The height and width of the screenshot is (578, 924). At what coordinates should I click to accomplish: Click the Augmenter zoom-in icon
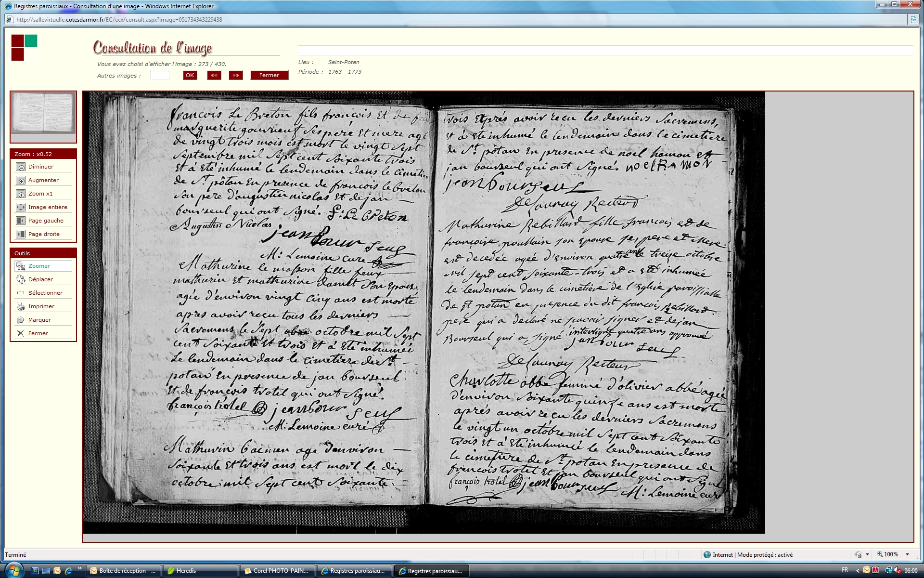pyautogui.click(x=21, y=180)
